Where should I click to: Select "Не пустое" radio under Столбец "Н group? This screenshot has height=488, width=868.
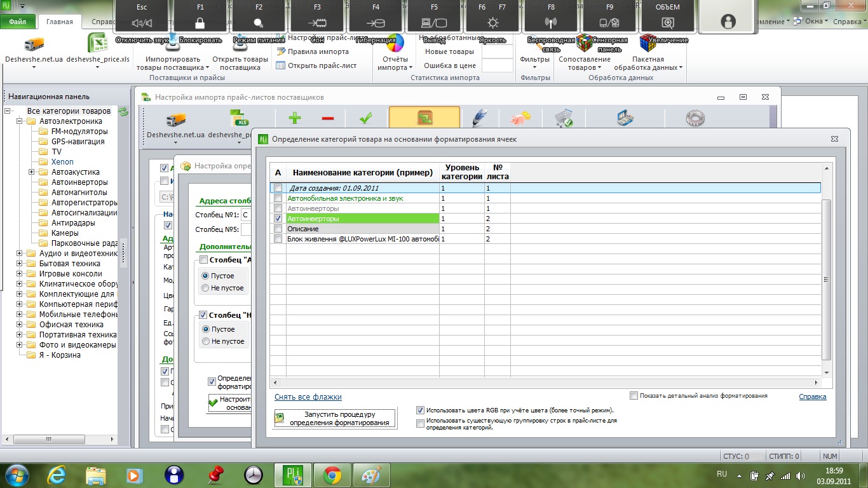205,341
